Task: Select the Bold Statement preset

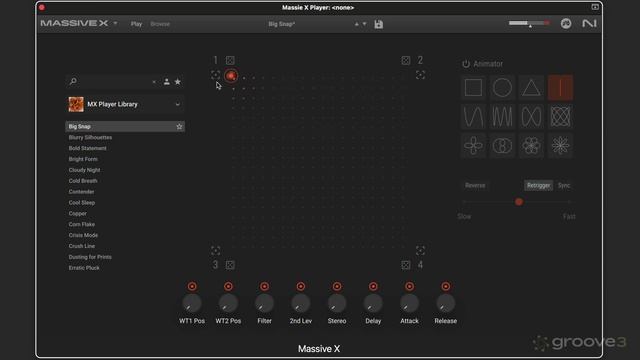Action: (x=87, y=148)
